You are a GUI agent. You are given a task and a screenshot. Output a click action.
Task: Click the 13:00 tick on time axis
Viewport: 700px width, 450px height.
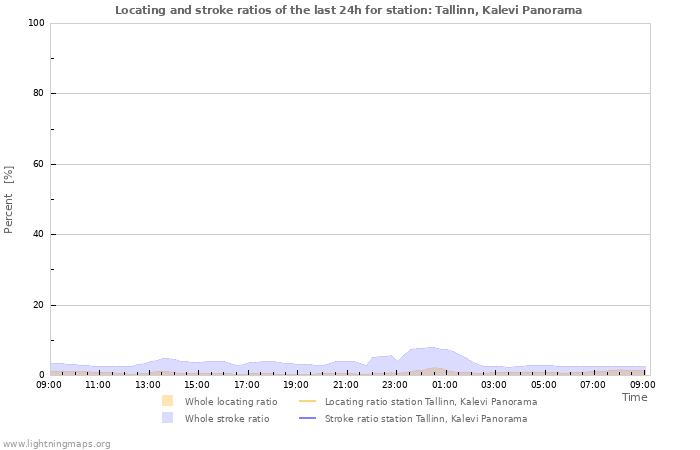(x=148, y=384)
